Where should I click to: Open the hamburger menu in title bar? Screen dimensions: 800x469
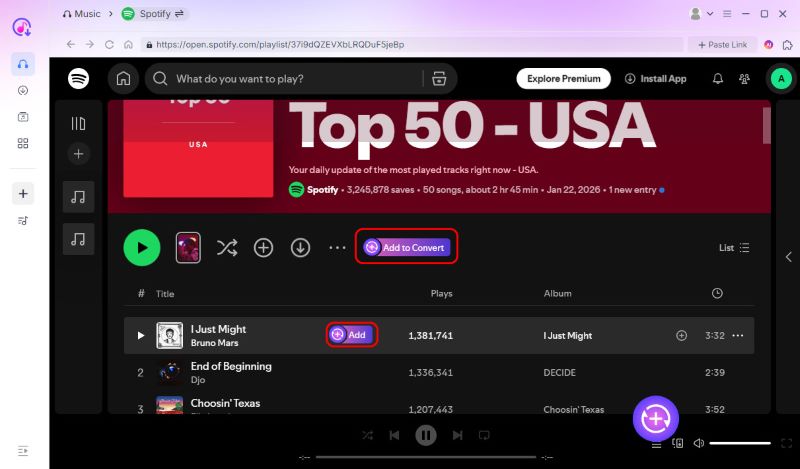[x=727, y=14]
